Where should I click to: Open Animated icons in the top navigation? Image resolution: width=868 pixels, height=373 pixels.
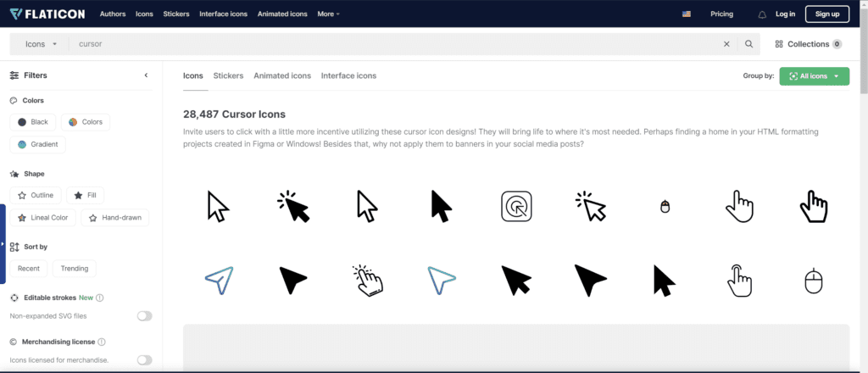[282, 14]
